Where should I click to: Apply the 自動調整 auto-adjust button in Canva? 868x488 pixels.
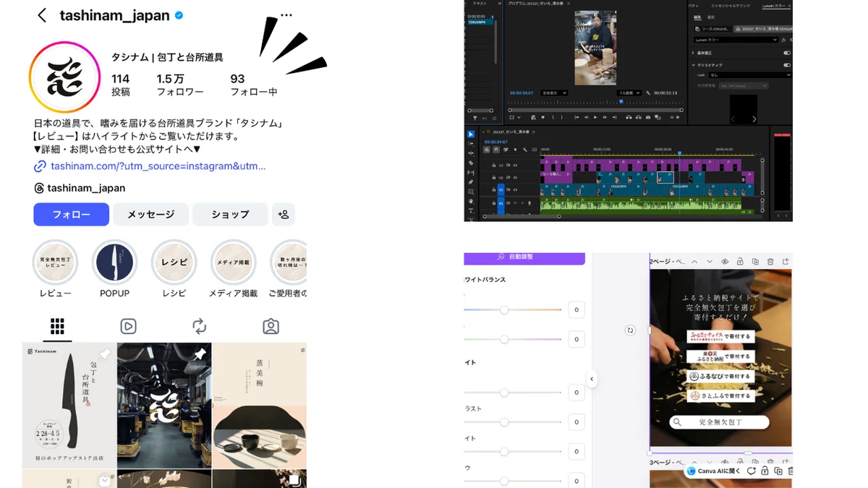524,257
